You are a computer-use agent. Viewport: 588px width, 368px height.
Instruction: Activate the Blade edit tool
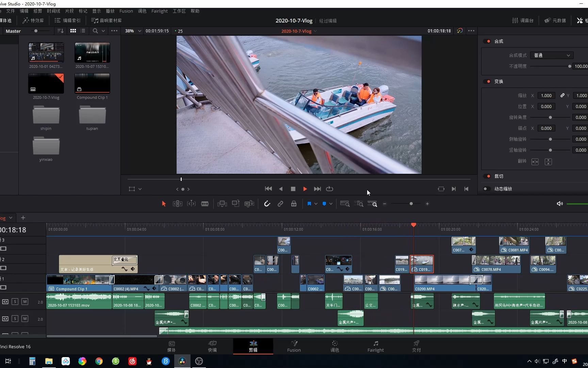click(205, 204)
